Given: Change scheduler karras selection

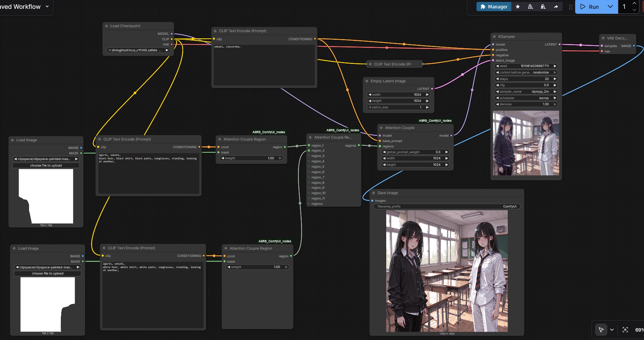Looking at the screenshot, I should point(526,98).
